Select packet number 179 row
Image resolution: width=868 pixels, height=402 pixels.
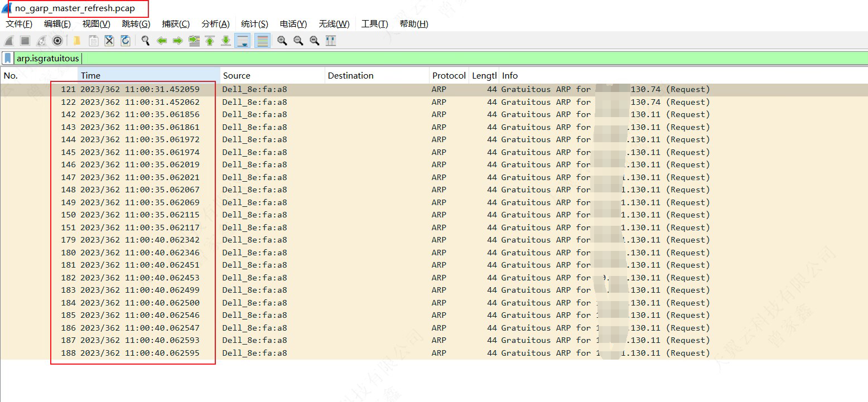pyautogui.click(x=434, y=240)
